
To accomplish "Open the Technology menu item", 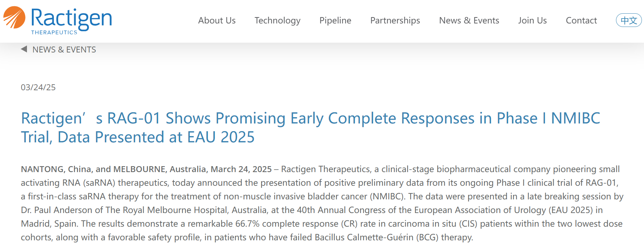I will tap(277, 21).
